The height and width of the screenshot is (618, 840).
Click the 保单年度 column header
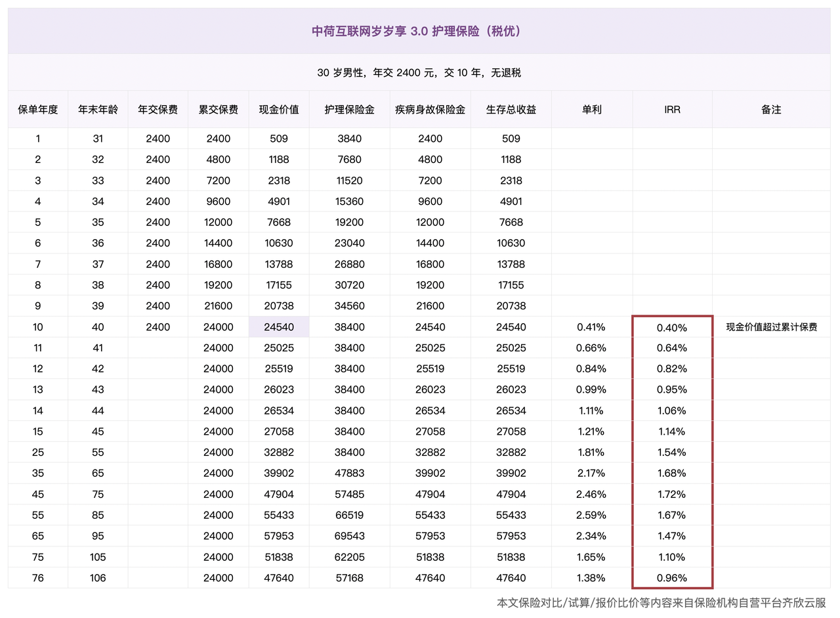(38, 110)
